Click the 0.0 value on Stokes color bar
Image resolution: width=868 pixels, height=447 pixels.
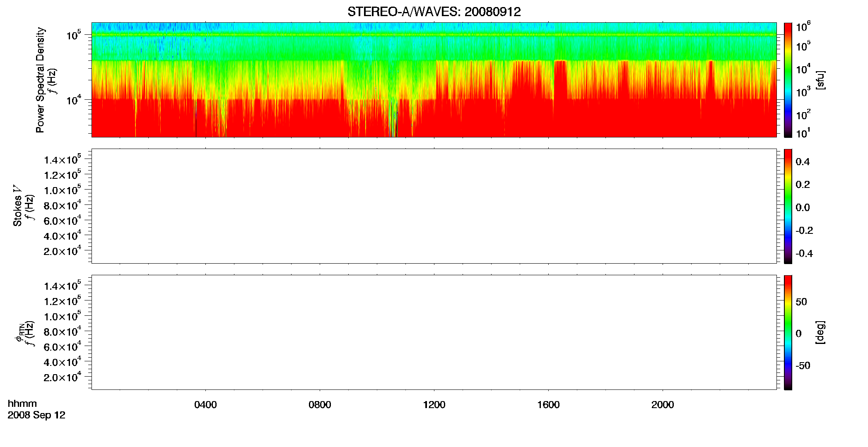tap(803, 208)
